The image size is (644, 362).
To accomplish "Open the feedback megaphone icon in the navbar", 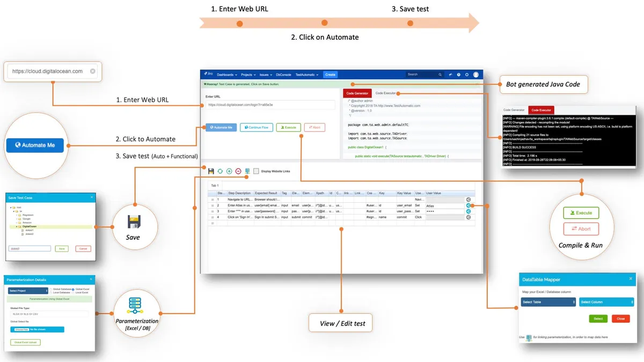I will pyautogui.click(x=451, y=75).
